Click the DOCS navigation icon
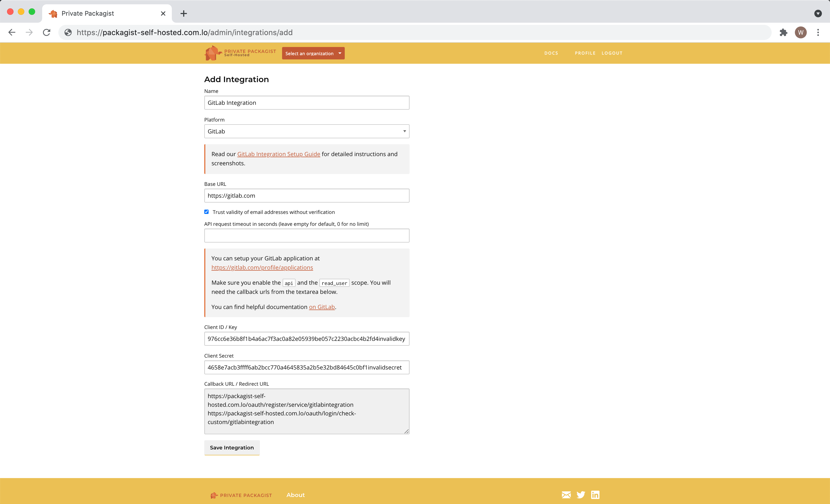 [551, 53]
